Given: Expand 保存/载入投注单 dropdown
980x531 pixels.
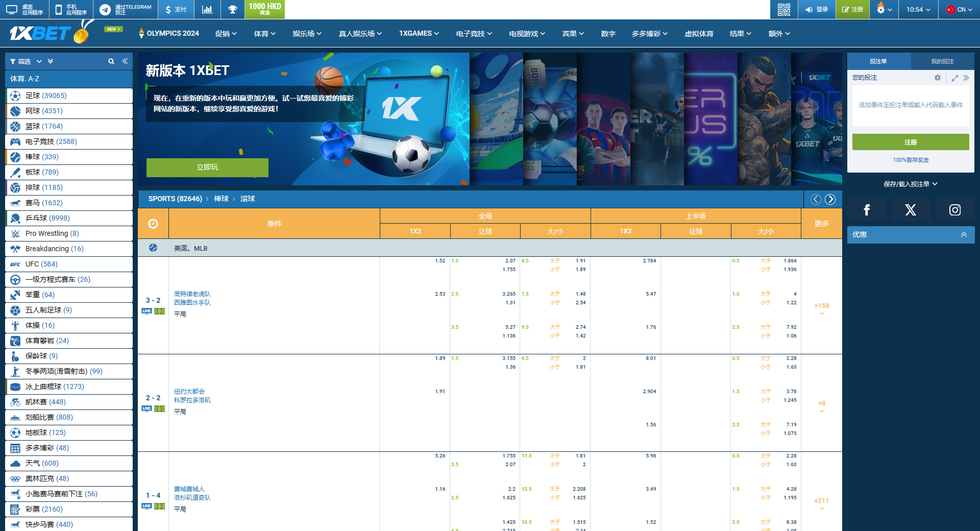Looking at the screenshot, I should pyautogui.click(x=911, y=184).
